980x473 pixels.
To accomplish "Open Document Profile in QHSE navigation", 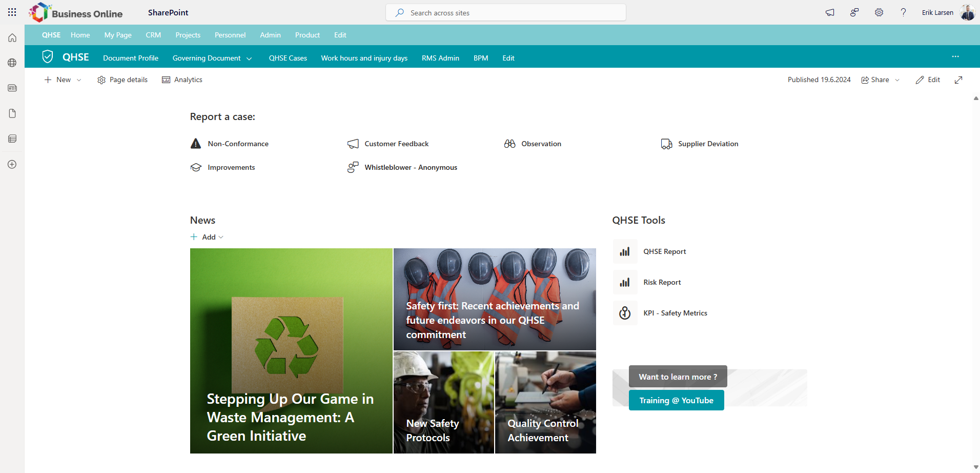I will click(x=131, y=58).
